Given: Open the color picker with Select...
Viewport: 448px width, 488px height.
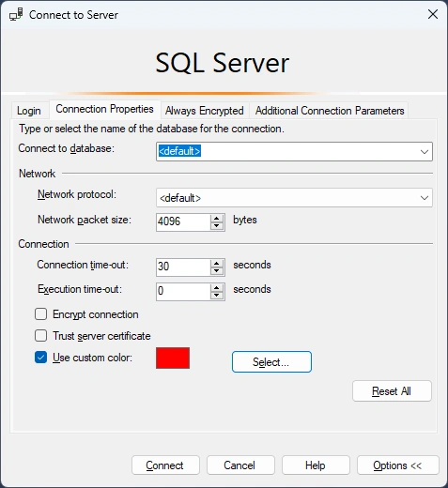Looking at the screenshot, I should point(271,362).
